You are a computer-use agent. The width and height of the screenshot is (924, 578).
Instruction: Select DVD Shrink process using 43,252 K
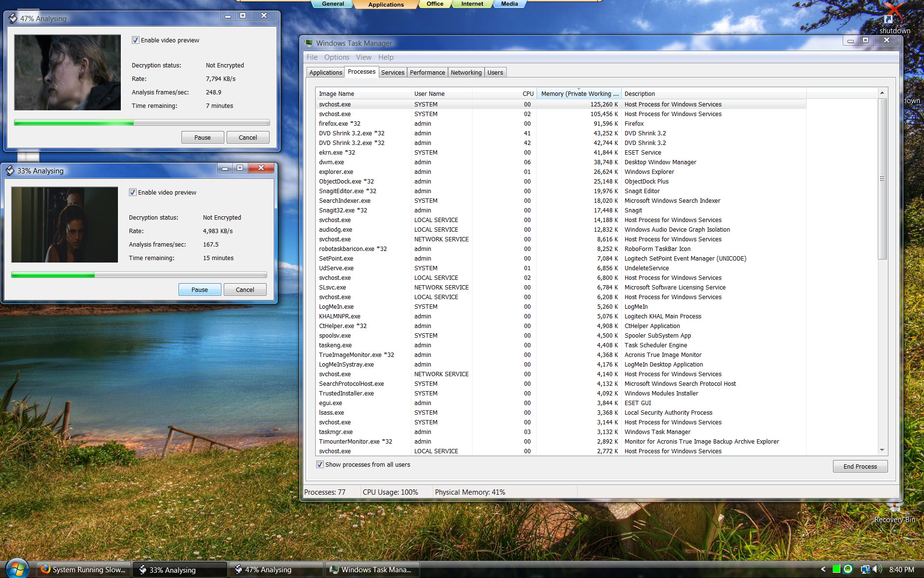561,133
